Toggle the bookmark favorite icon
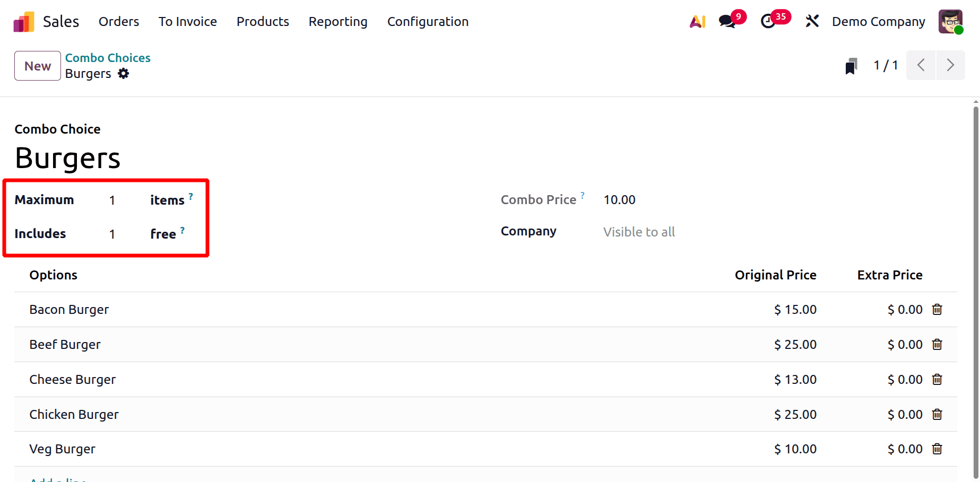 point(851,65)
